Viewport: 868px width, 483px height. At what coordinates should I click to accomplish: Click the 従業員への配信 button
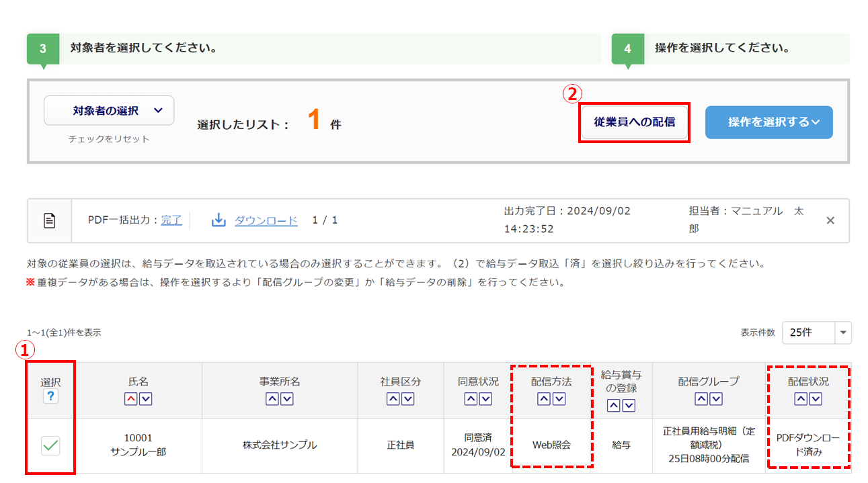(634, 122)
